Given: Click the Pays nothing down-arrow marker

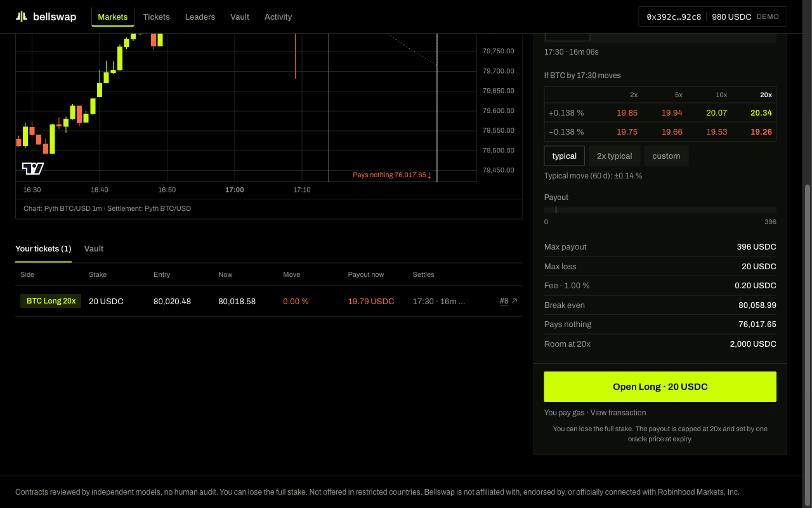Looking at the screenshot, I should pos(429,175).
